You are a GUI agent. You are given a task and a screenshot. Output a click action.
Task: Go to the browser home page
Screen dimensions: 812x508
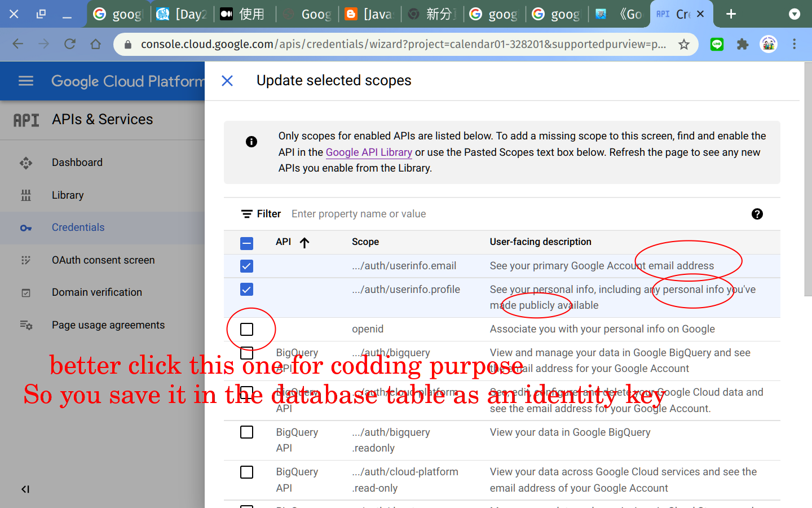(96, 44)
